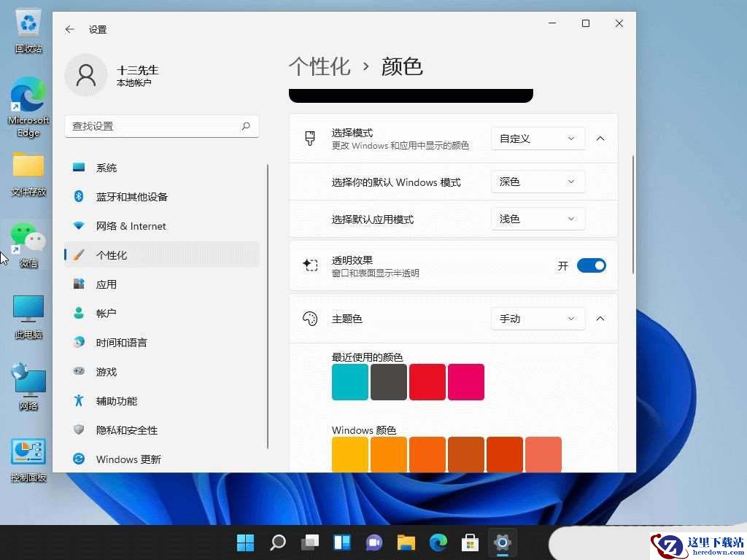
Task: Select the 此电脑 desktop icon
Action: point(28,316)
